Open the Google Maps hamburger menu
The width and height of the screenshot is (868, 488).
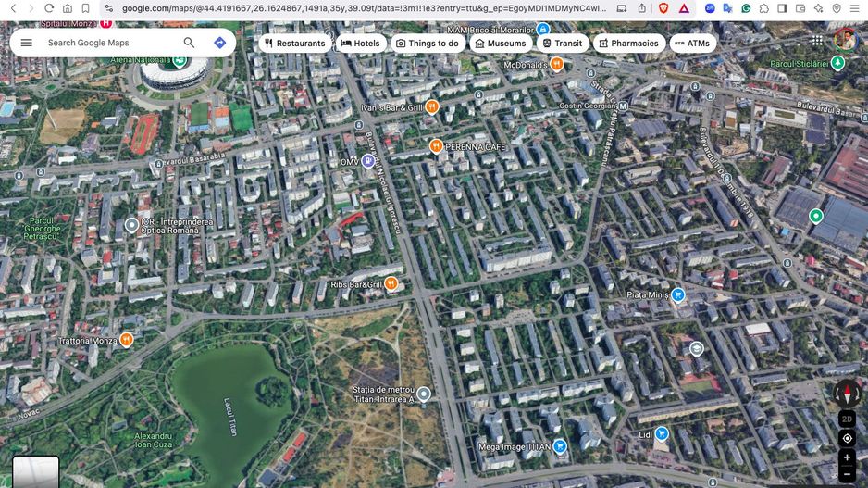coord(26,43)
